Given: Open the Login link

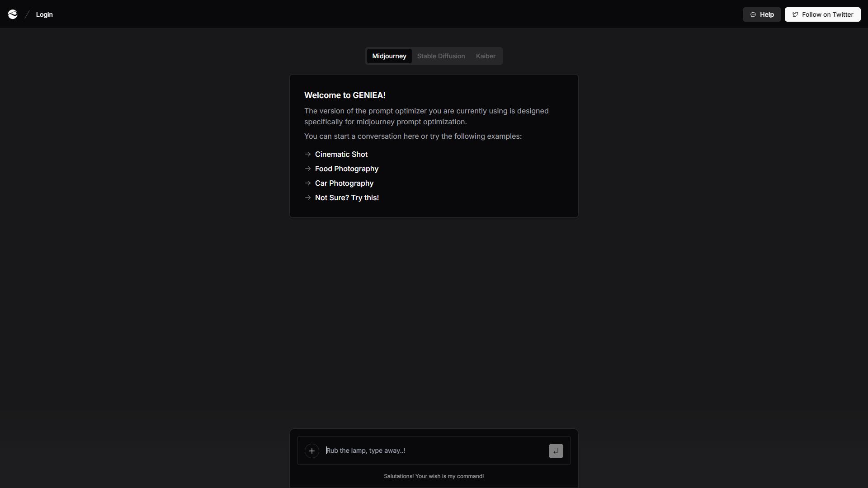Looking at the screenshot, I should tap(44, 14).
